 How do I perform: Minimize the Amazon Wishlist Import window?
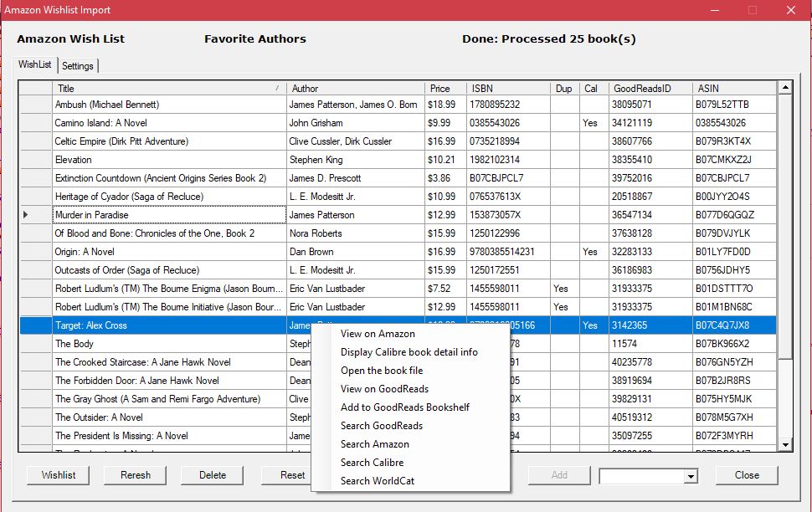click(x=715, y=10)
